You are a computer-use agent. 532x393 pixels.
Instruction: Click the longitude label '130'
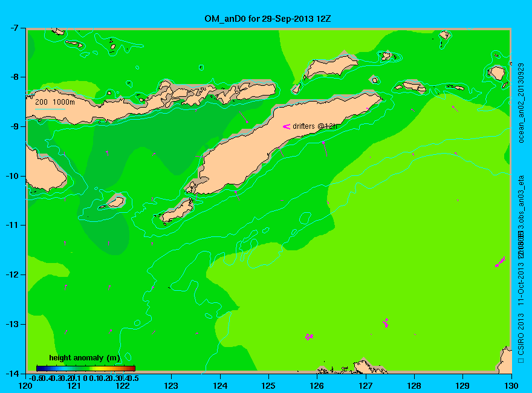pos(511,386)
